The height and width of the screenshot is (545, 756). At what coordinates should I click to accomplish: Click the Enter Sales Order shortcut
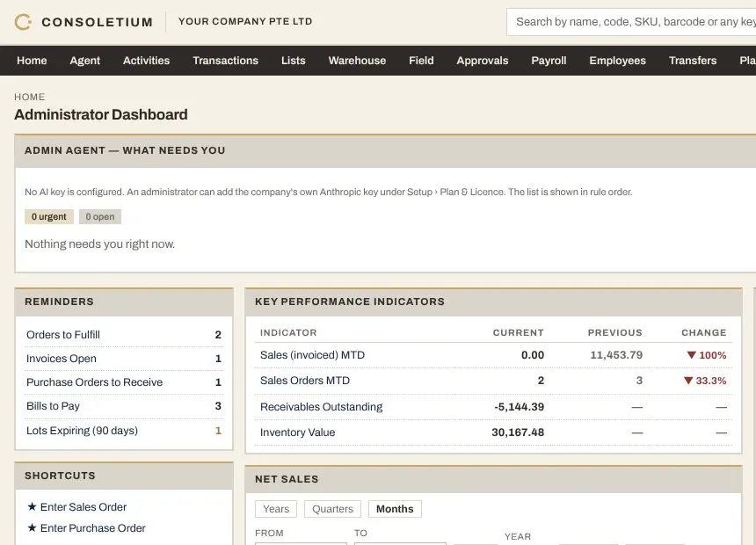[x=84, y=507]
